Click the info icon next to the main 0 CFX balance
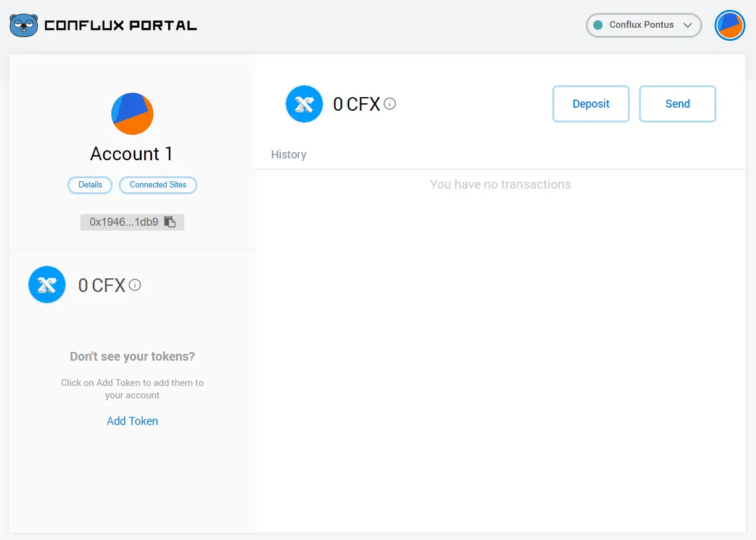Screen dimensions: 756x540 pyautogui.click(x=390, y=104)
